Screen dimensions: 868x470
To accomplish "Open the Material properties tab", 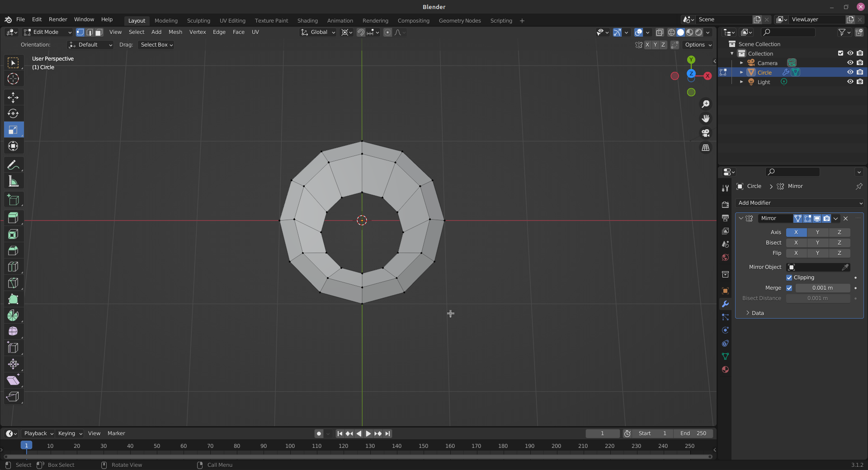I will point(725,370).
